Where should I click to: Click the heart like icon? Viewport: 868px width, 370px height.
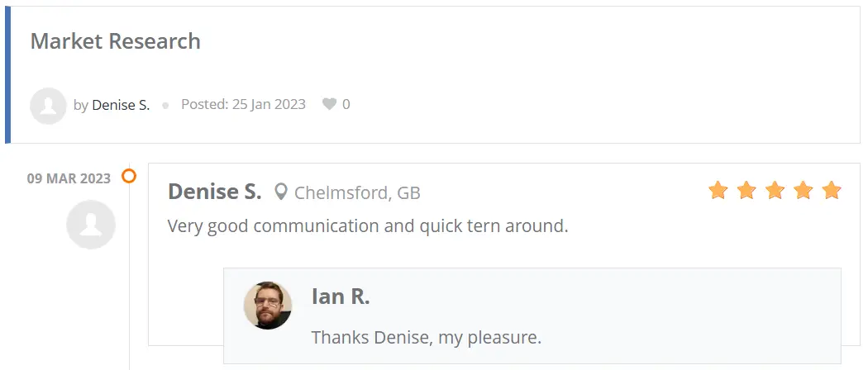[x=329, y=104]
